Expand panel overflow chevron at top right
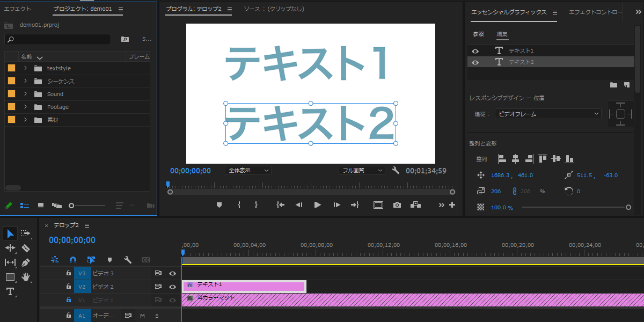Image resolution: width=644 pixels, height=322 pixels. coord(638,12)
